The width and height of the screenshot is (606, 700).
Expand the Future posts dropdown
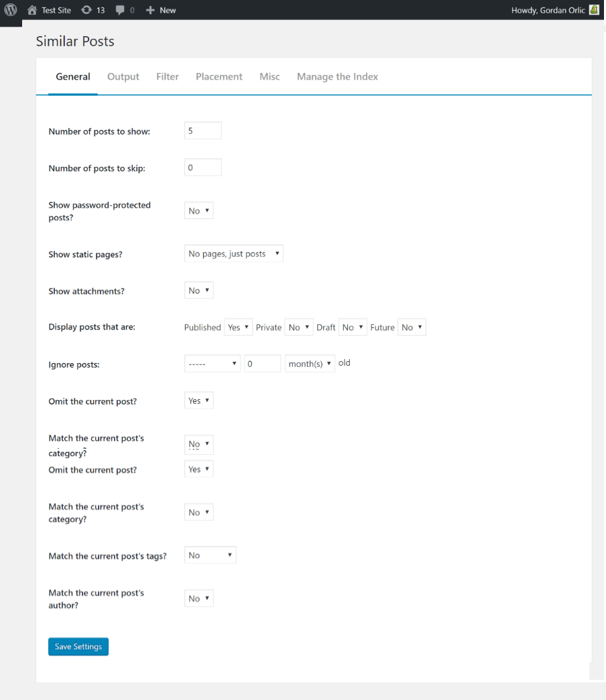click(412, 328)
